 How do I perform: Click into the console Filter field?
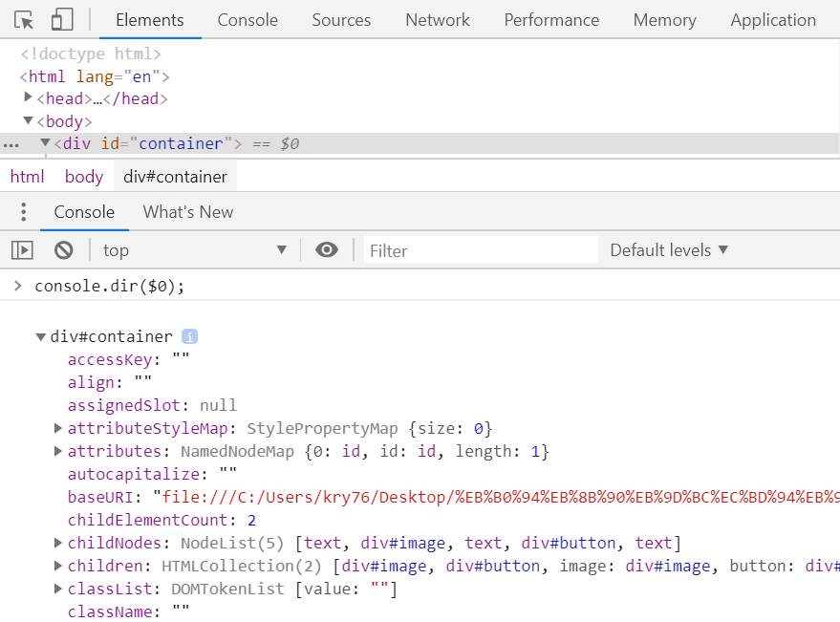coord(480,250)
